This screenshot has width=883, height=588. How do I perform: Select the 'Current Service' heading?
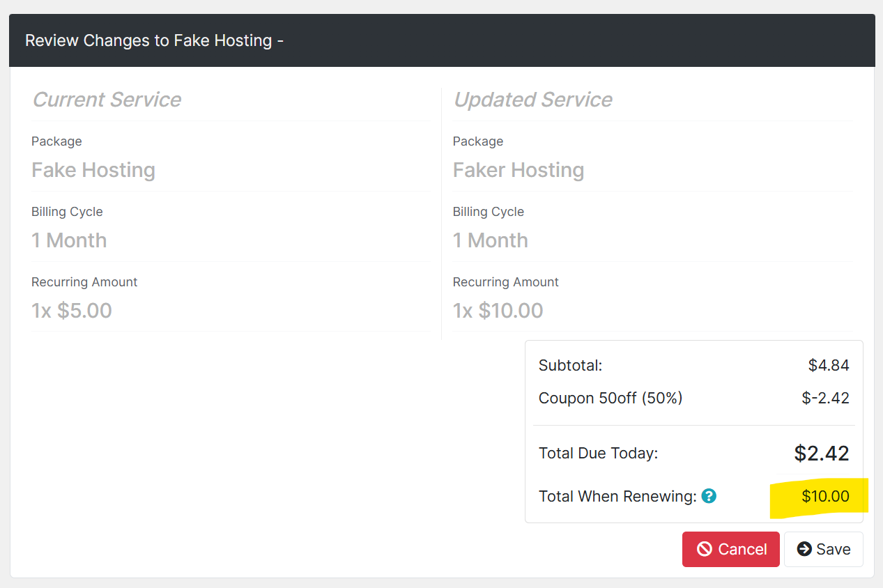(x=107, y=100)
